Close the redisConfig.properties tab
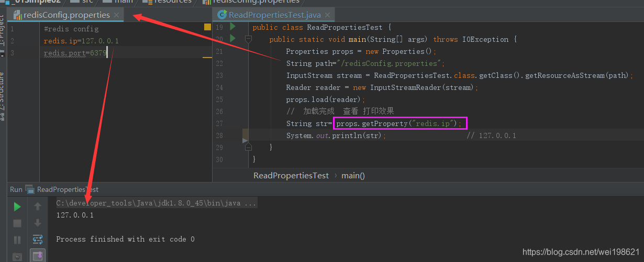The image size is (644, 262). pyautogui.click(x=116, y=15)
